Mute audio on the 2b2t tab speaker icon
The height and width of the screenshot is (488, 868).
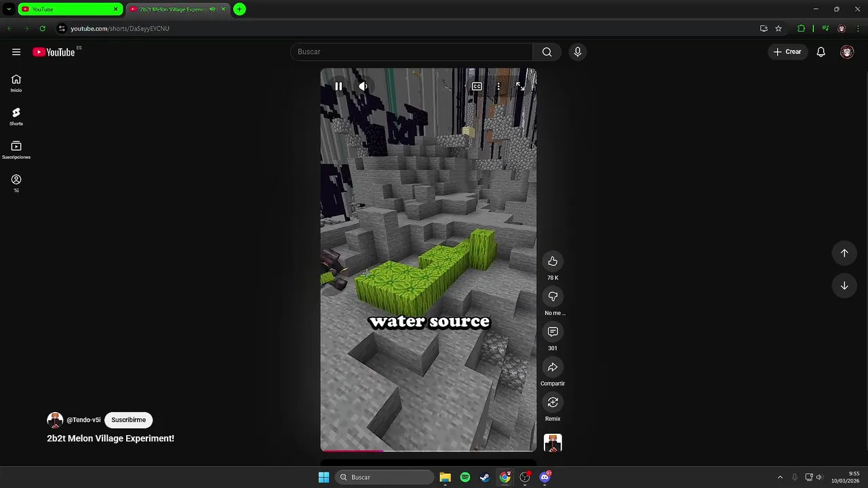point(212,9)
